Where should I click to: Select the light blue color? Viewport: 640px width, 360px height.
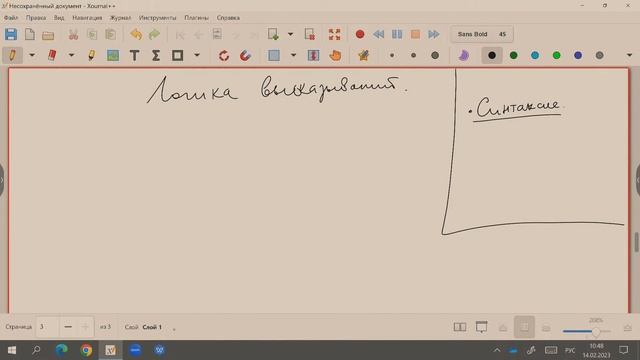535,55
